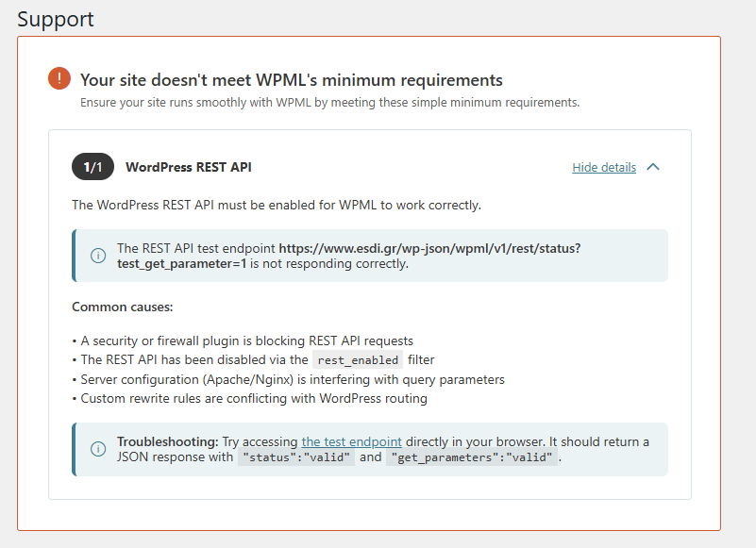Click the bold Troubleshooting label
The height and width of the screenshot is (548, 756).
click(168, 441)
